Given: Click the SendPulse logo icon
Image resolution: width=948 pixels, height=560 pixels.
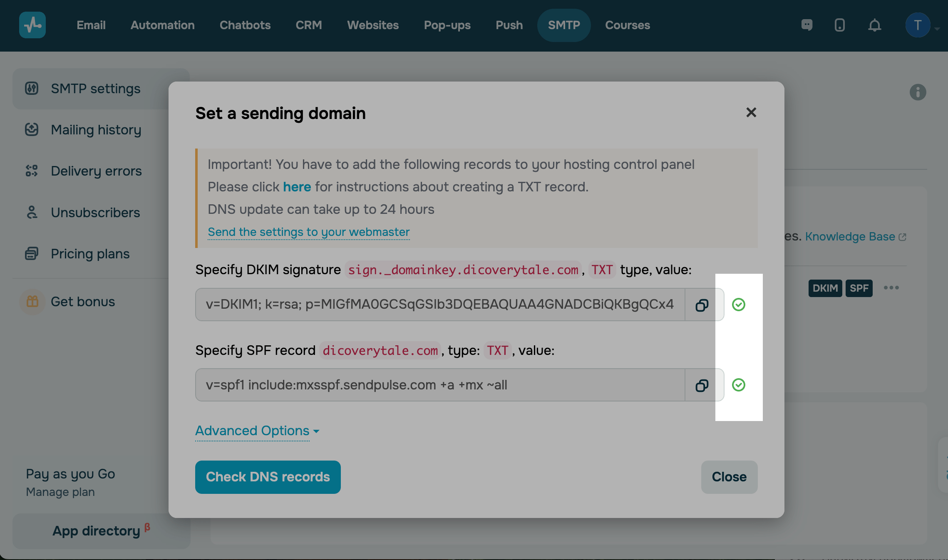Looking at the screenshot, I should tap(32, 25).
